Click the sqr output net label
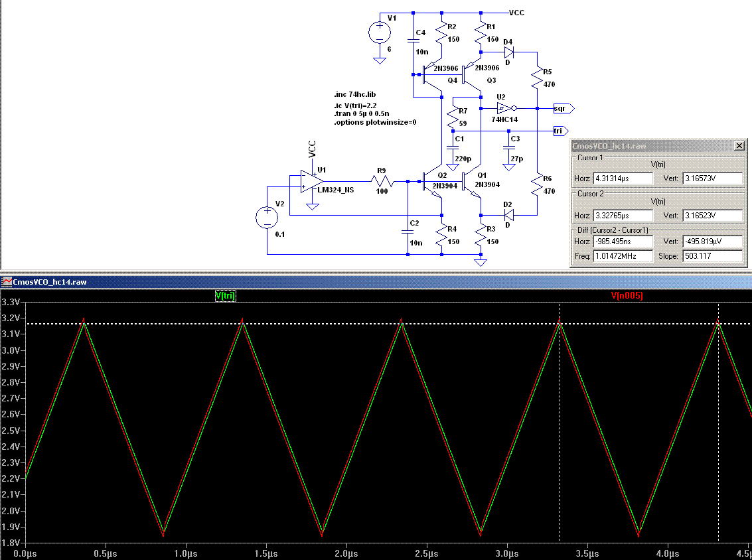Image resolution: width=752 pixels, height=560 pixels. point(564,108)
